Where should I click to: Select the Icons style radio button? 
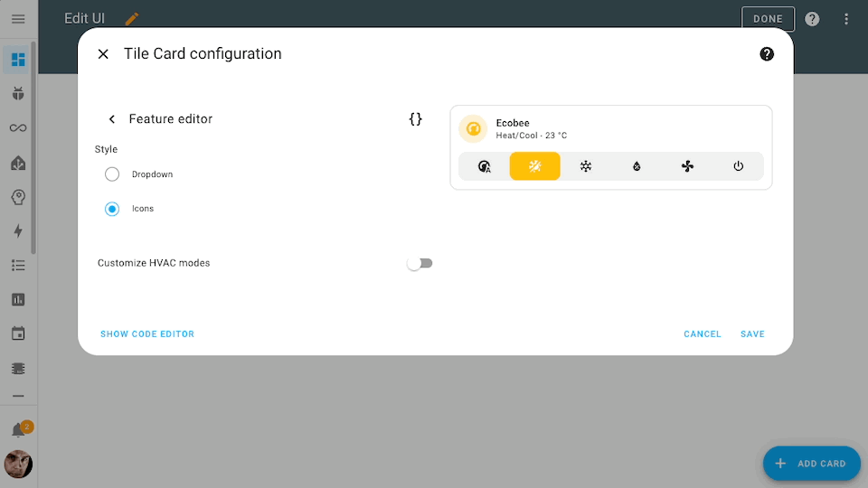point(112,209)
